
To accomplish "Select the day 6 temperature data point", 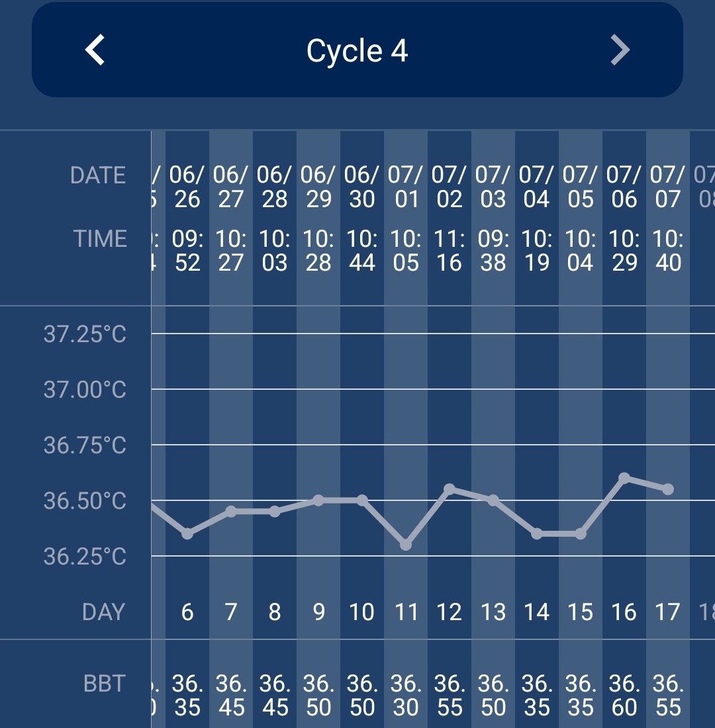I will point(187,533).
